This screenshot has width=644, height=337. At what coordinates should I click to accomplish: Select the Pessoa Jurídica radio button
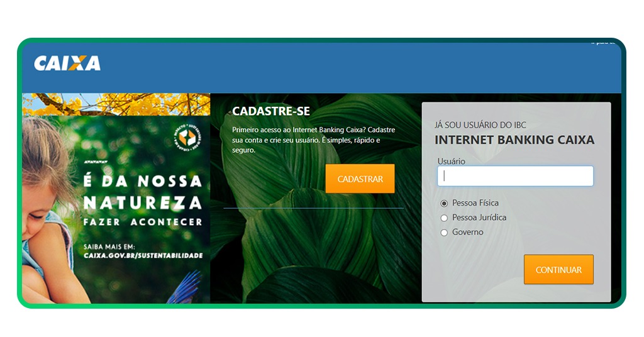(444, 218)
